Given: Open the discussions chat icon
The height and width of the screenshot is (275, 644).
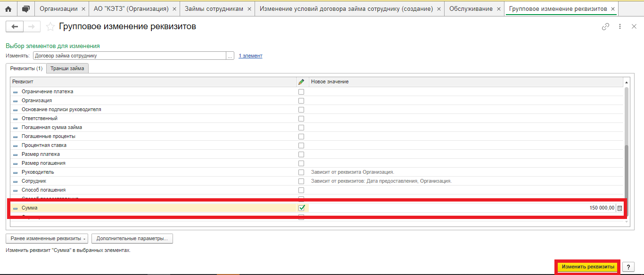Looking at the screenshot, I should coord(25,8).
